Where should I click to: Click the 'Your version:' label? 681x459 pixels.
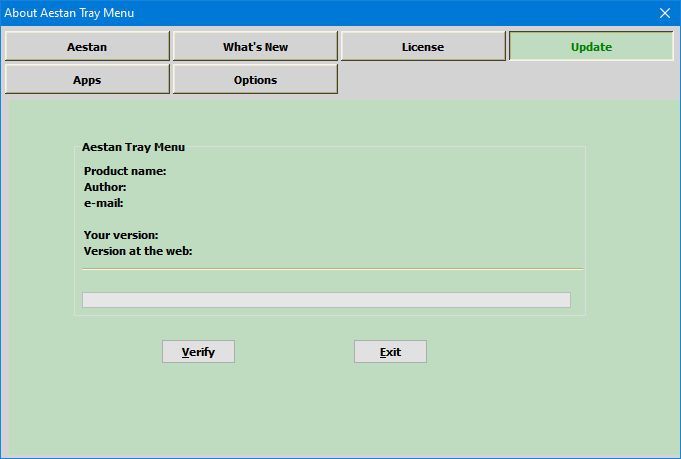coord(121,235)
